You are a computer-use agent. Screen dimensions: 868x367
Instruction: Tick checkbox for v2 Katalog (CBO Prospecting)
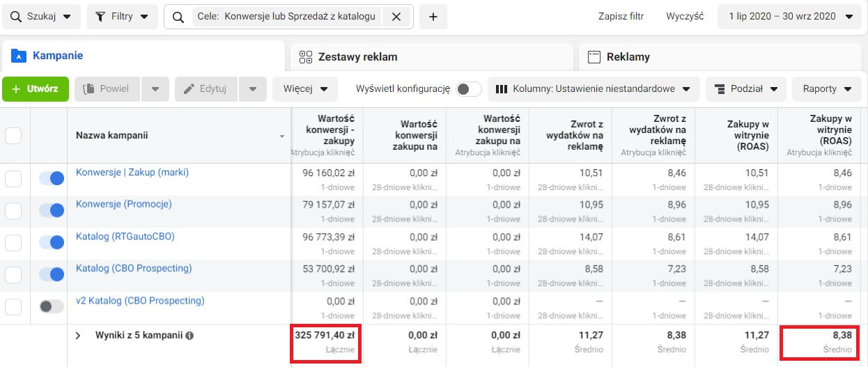click(13, 306)
